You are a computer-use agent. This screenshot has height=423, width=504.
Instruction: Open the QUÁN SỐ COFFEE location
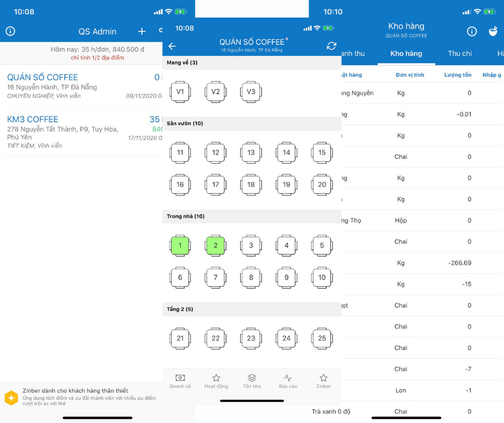pyautogui.click(x=82, y=86)
